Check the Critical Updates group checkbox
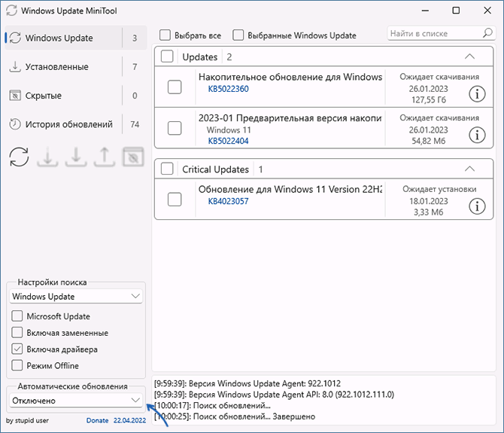504x433 pixels. click(167, 169)
